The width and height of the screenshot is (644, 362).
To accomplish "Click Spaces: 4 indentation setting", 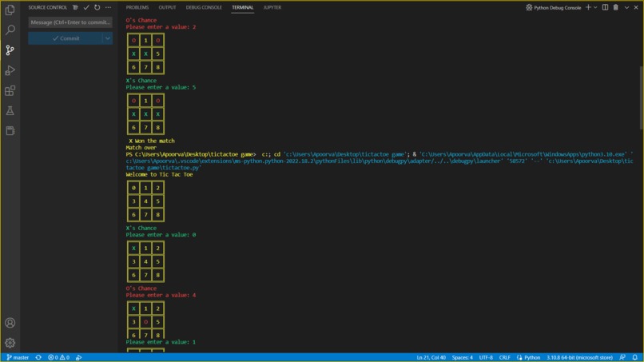I will [462, 357].
